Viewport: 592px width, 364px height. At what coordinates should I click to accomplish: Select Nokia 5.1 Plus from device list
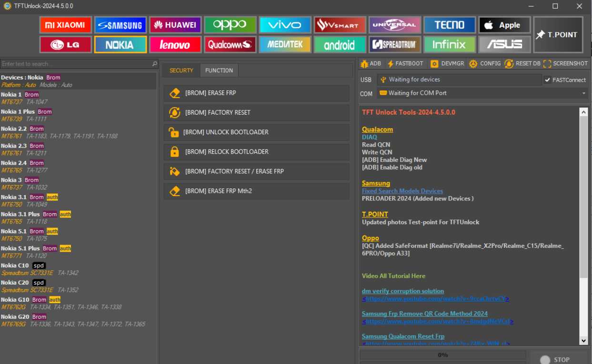[x=21, y=248]
